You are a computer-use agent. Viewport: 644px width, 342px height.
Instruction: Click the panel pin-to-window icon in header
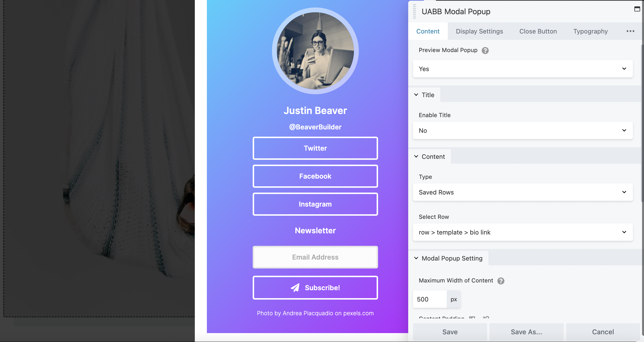tap(637, 9)
